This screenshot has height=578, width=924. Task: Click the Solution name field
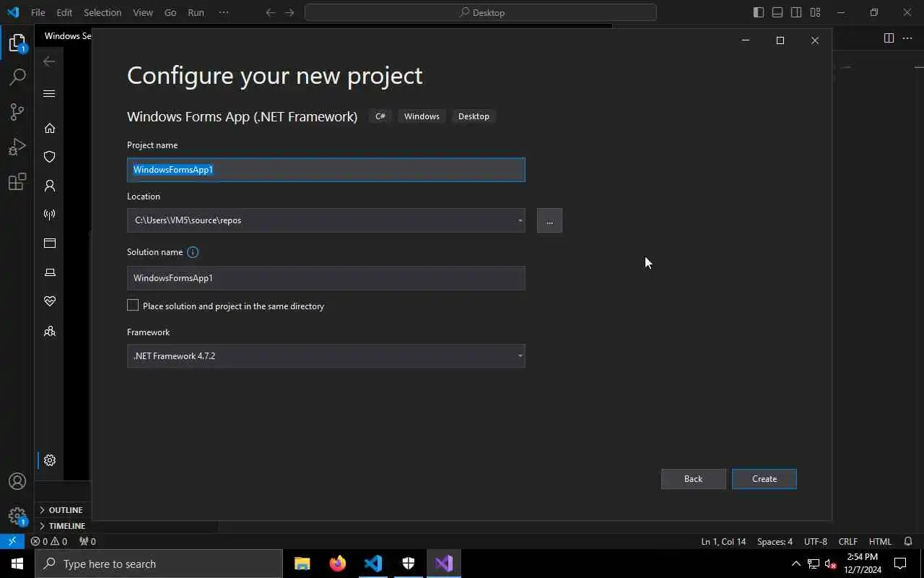click(x=326, y=278)
